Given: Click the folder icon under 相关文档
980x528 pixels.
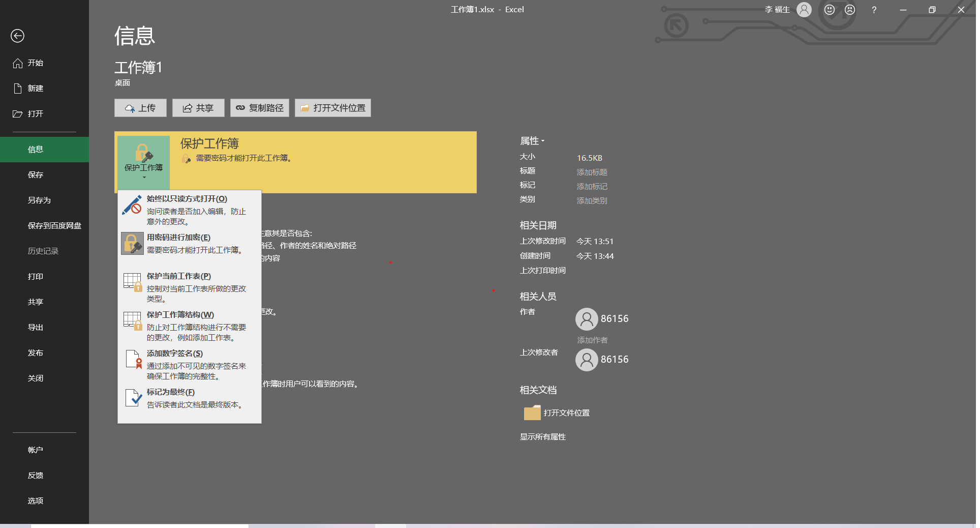Looking at the screenshot, I should (532, 413).
